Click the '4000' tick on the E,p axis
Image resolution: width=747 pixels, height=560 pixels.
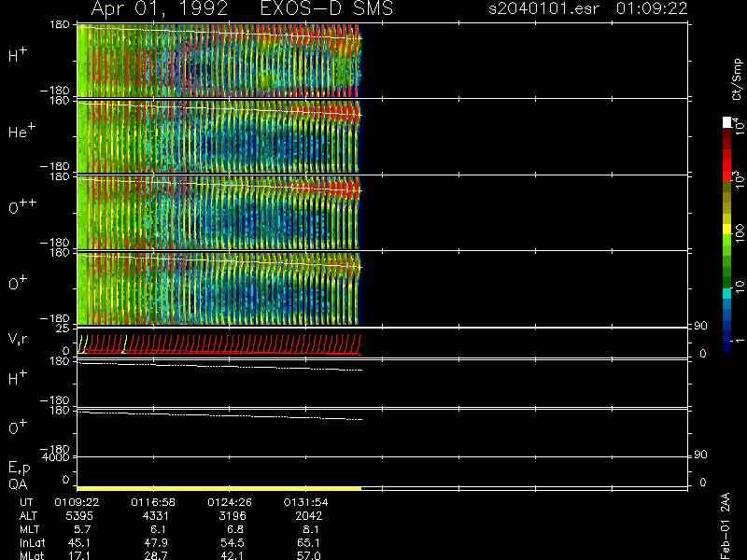tap(55, 457)
